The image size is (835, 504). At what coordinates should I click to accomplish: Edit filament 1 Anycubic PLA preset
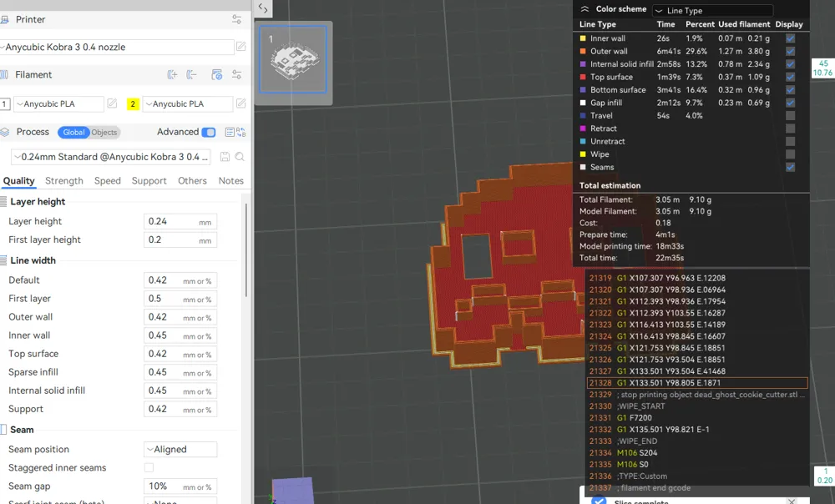point(112,103)
